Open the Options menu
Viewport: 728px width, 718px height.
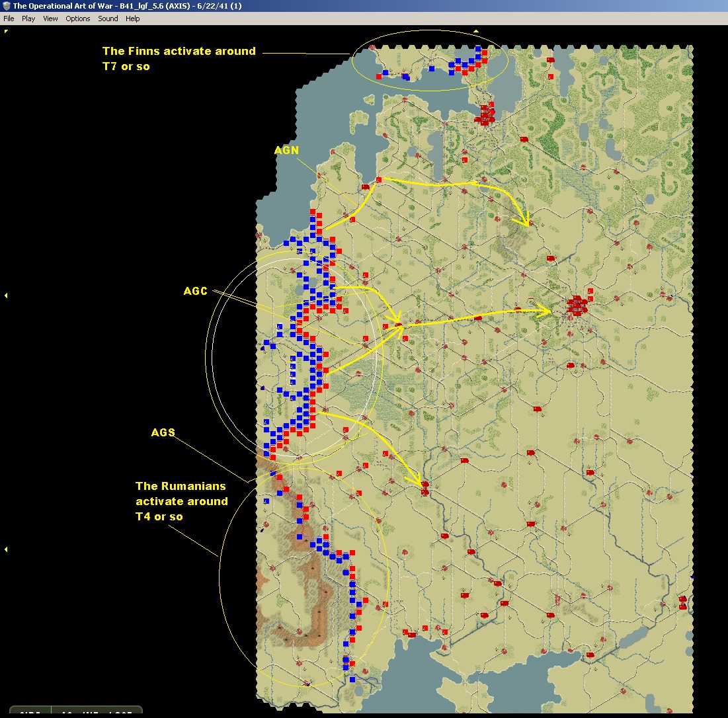77,19
